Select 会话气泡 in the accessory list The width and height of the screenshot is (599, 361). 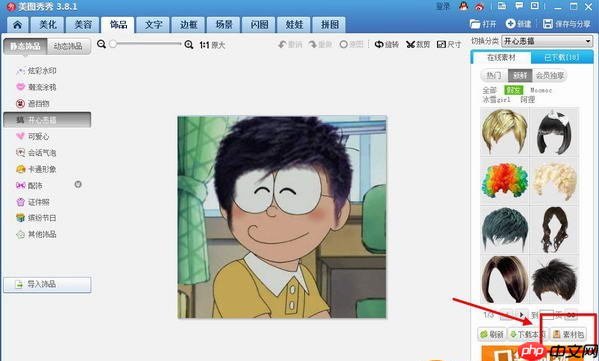pos(36,153)
